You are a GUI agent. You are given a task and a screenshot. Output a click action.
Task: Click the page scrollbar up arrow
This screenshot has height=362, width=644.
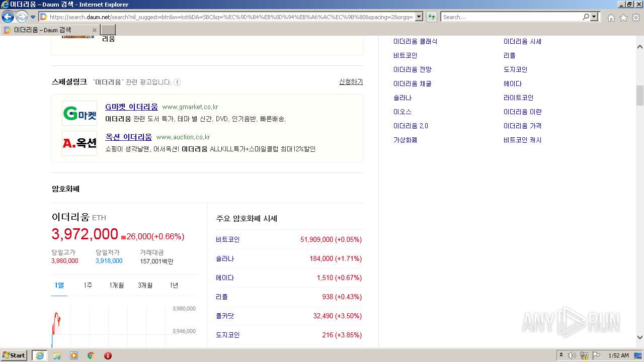[x=639, y=47]
